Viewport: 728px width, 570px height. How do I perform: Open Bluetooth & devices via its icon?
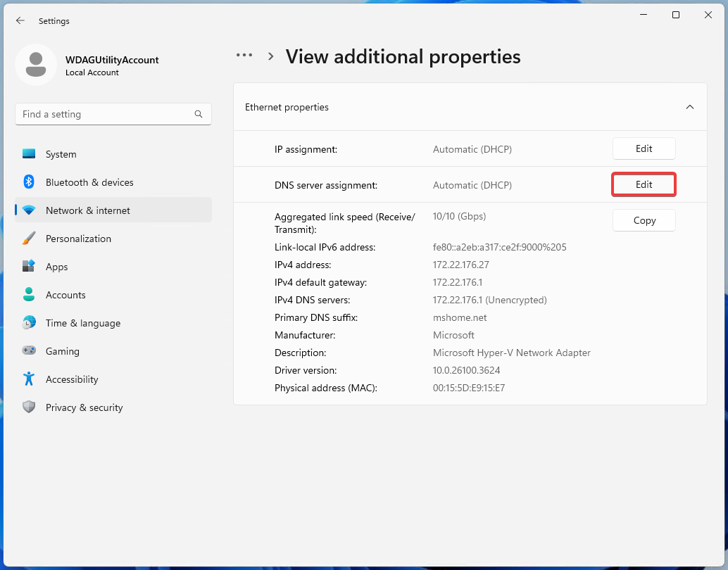[29, 182]
